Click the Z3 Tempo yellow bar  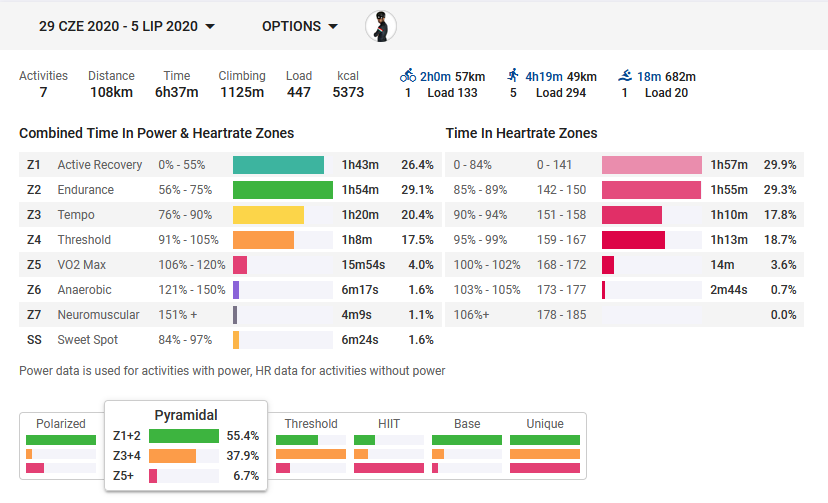coord(268,215)
